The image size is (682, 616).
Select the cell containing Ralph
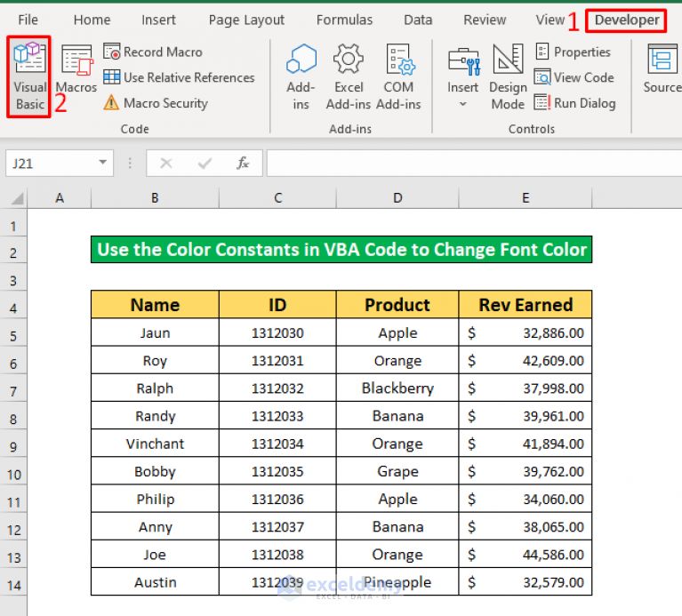pyautogui.click(x=155, y=388)
